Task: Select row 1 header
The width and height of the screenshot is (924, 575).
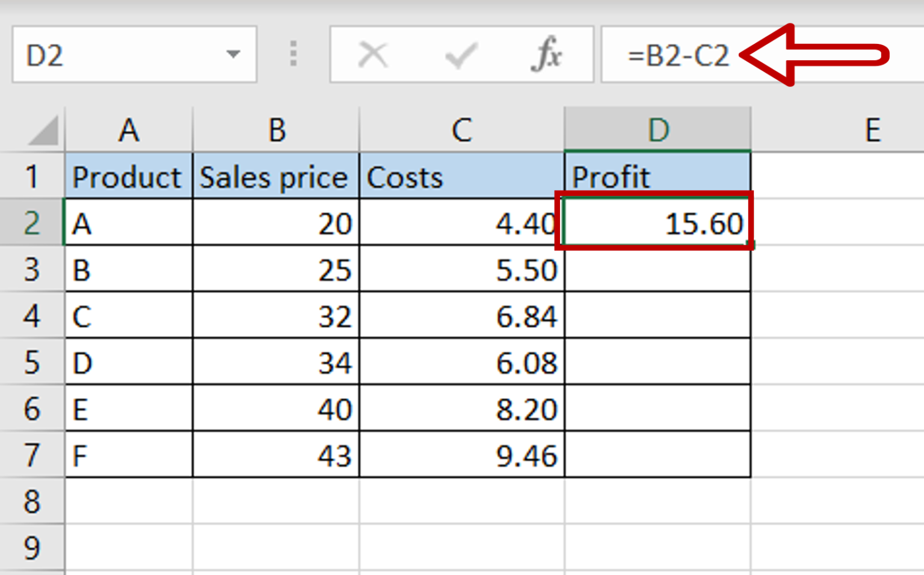Action: [32, 176]
